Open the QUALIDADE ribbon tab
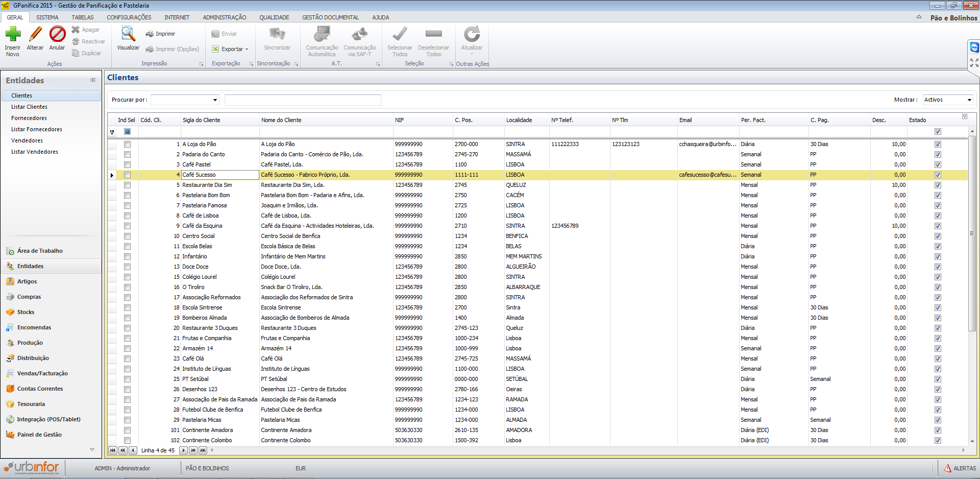980x479 pixels. point(274,17)
